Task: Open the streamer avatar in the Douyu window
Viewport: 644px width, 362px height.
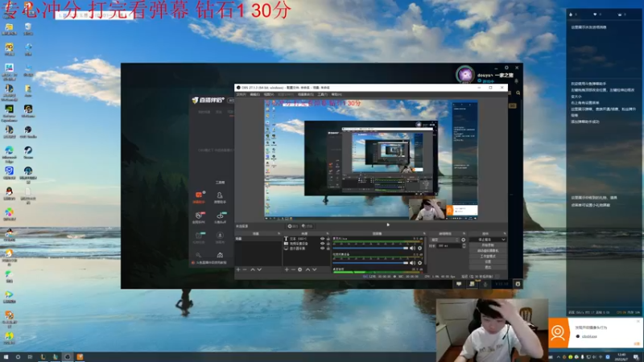Action: 465,74
